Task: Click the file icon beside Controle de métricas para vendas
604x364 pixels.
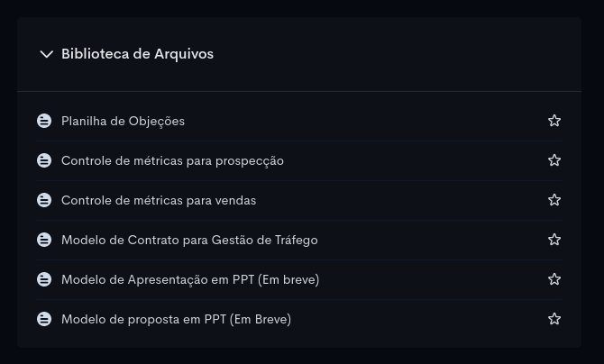Action: [x=44, y=200]
